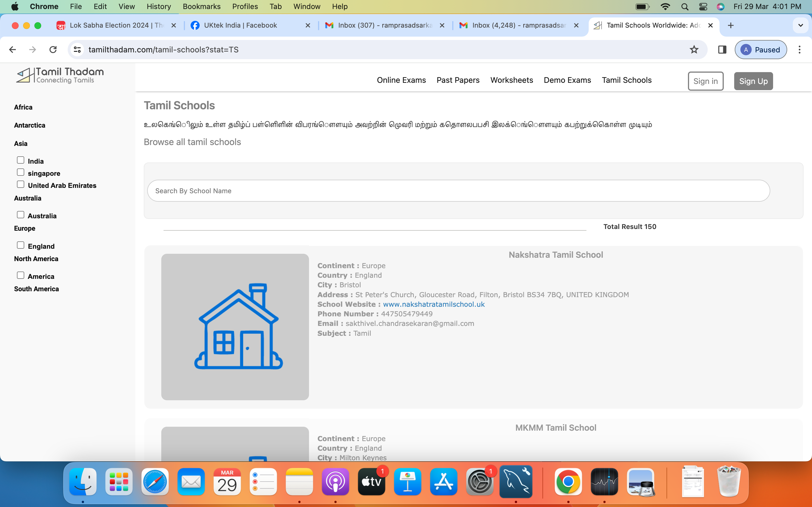The width and height of the screenshot is (812, 507).
Task: Expand the Africa continent section
Action: [x=23, y=107]
